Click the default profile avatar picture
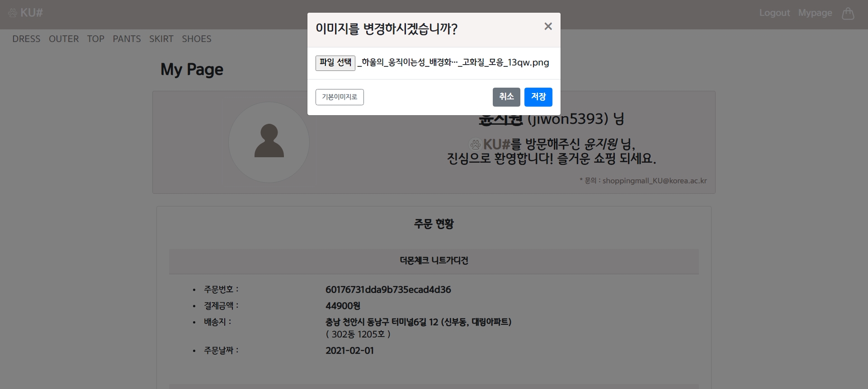This screenshot has width=868, height=389. tap(269, 142)
